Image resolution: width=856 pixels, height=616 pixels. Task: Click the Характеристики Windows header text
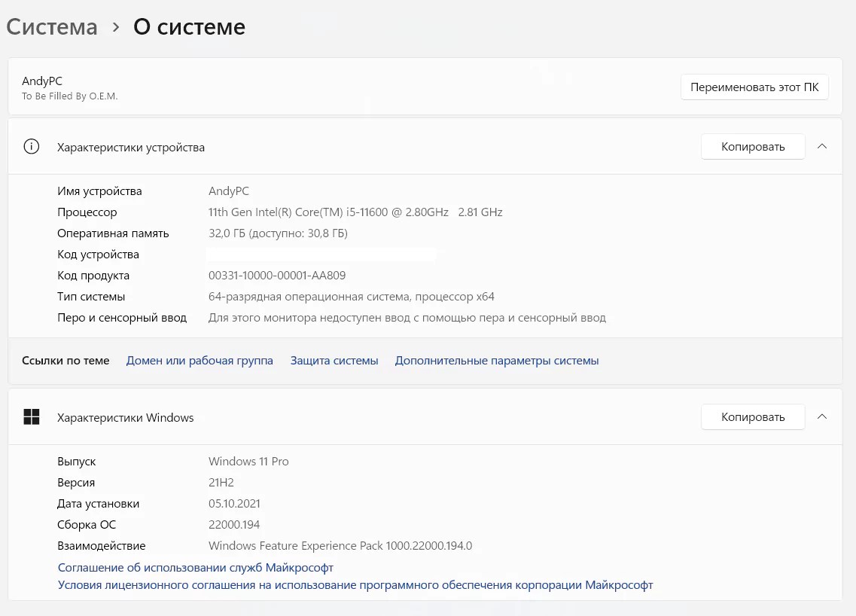[126, 418]
